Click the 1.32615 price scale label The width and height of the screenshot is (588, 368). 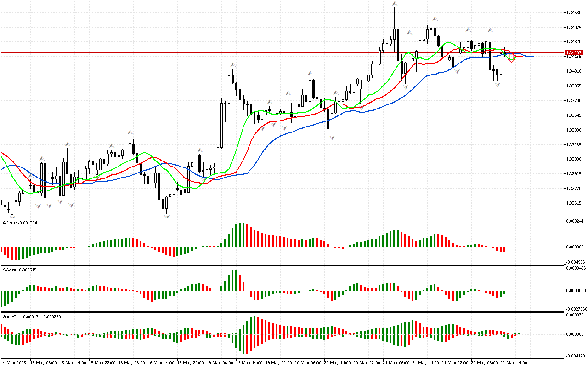(x=574, y=203)
